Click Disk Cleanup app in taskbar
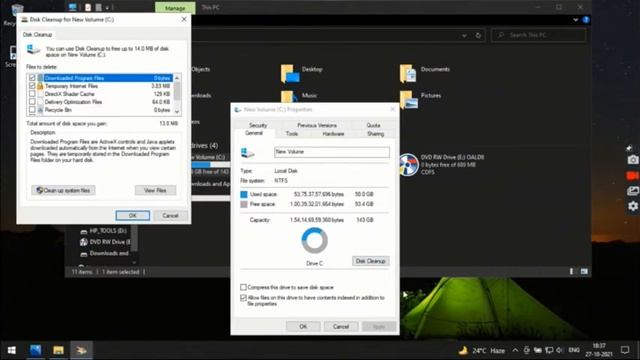640x360 pixels. (81, 350)
